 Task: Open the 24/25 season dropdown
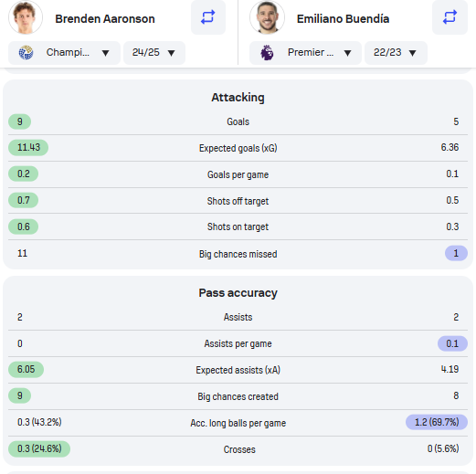(x=154, y=53)
